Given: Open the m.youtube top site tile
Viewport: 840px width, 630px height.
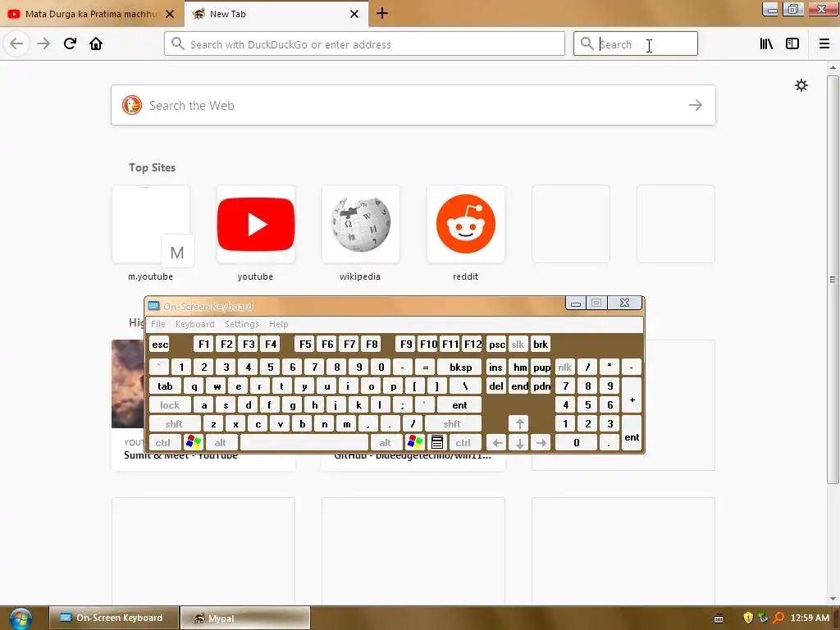Looking at the screenshot, I should (x=151, y=224).
